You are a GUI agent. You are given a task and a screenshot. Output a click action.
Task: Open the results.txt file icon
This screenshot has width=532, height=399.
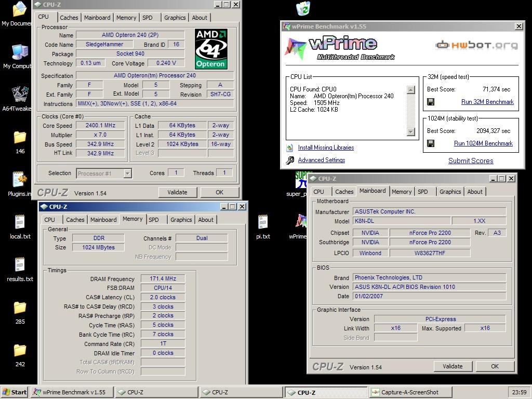pos(20,264)
